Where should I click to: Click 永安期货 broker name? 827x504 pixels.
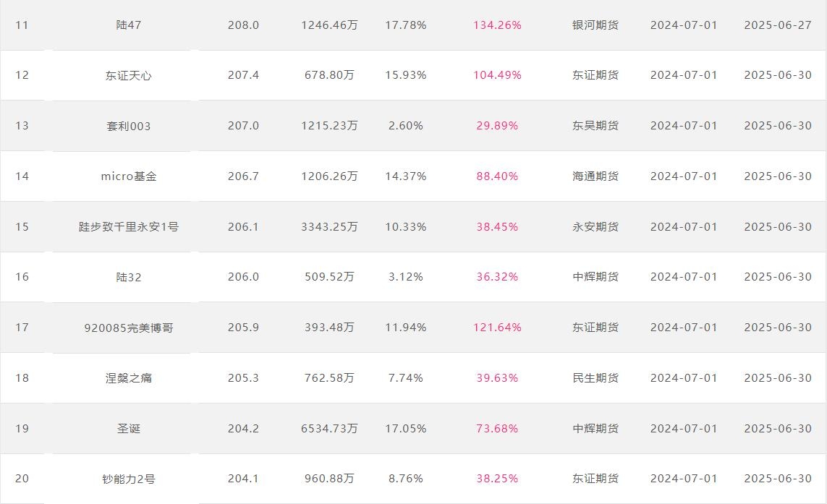[595, 227]
